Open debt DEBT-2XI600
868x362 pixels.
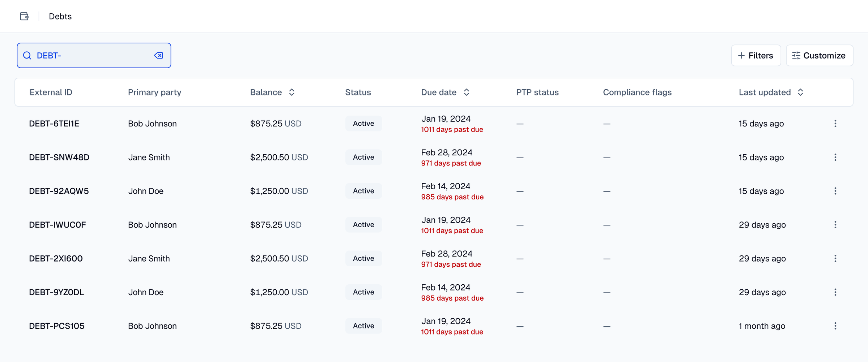[x=56, y=258]
